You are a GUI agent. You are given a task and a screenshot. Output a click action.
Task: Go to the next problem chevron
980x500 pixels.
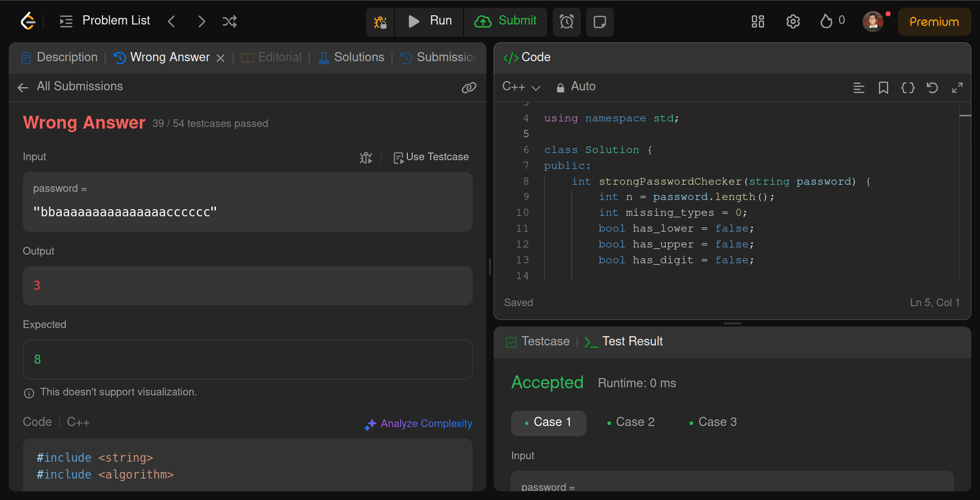coord(202,21)
